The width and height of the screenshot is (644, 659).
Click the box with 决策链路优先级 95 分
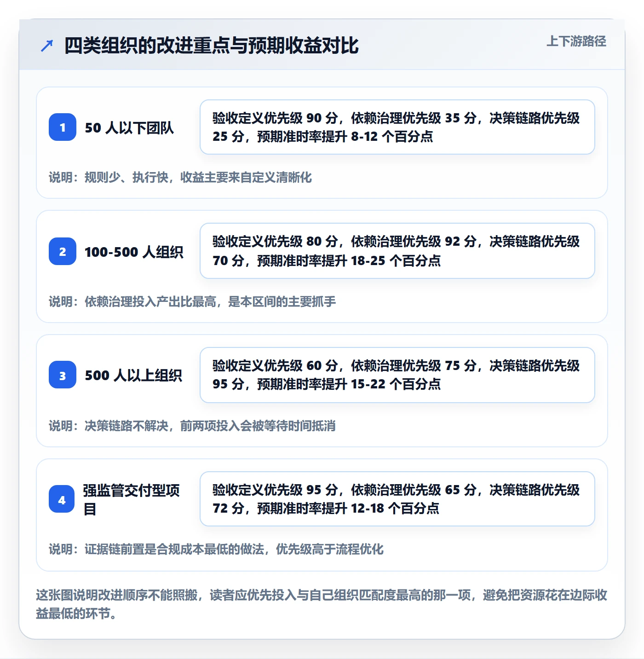tap(397, 375)
